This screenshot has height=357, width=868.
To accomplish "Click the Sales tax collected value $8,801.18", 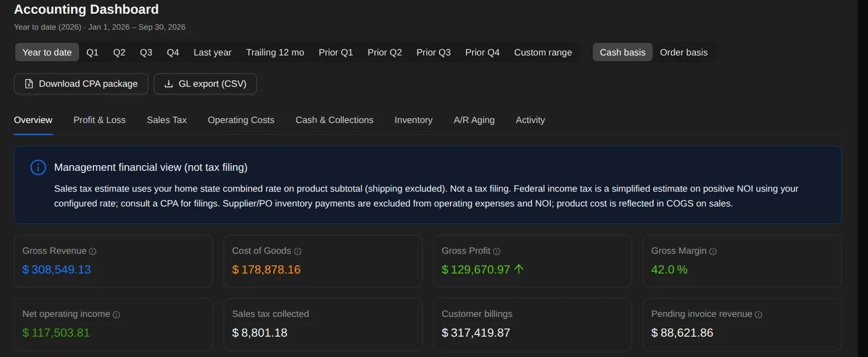I will click(260, 333).
